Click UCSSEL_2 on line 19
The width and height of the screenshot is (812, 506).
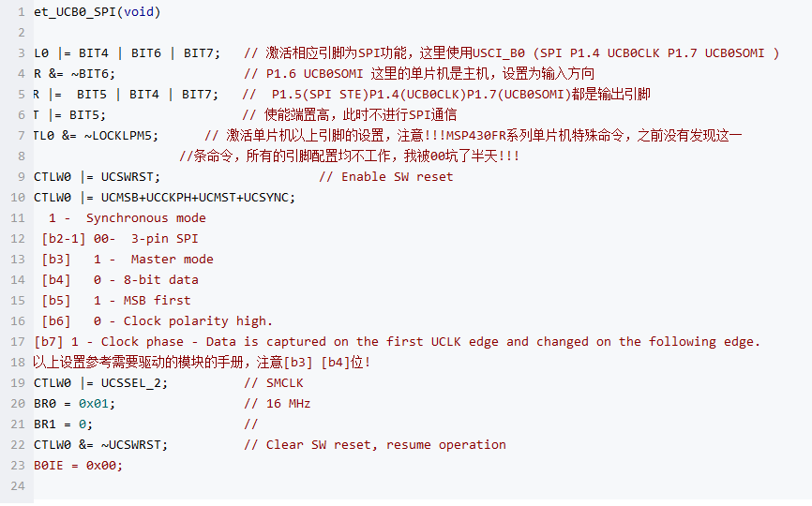(x=131, y=383)
